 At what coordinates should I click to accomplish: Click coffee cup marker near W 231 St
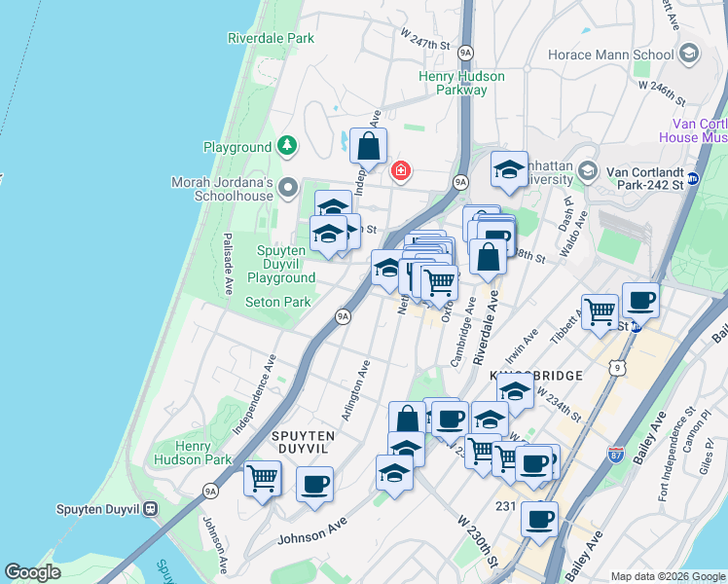(534, 465)
